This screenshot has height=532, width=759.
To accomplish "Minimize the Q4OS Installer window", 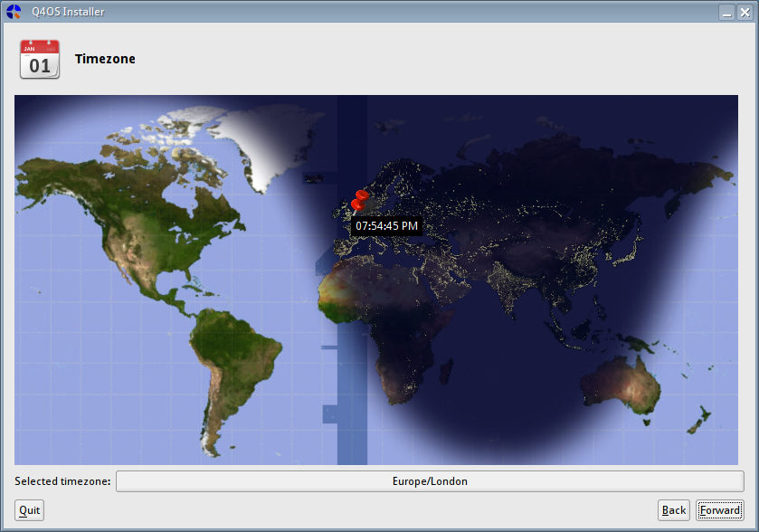I will (726, 12).
